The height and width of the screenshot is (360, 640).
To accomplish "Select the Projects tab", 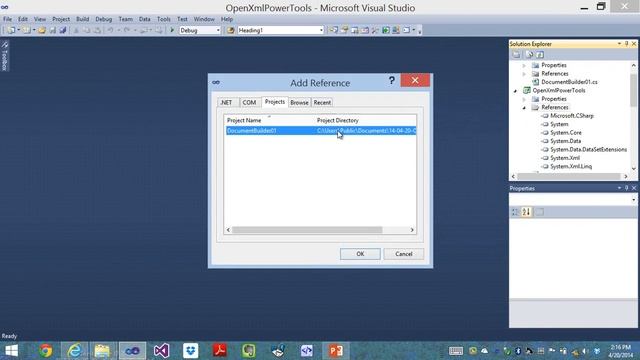I will pyautogui.click(x=275, y=102).
